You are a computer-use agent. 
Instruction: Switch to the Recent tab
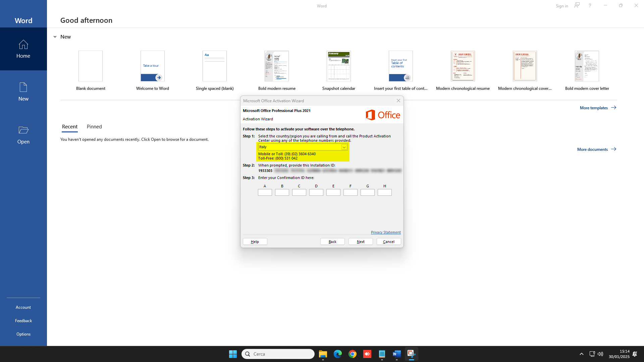(70, 127)
